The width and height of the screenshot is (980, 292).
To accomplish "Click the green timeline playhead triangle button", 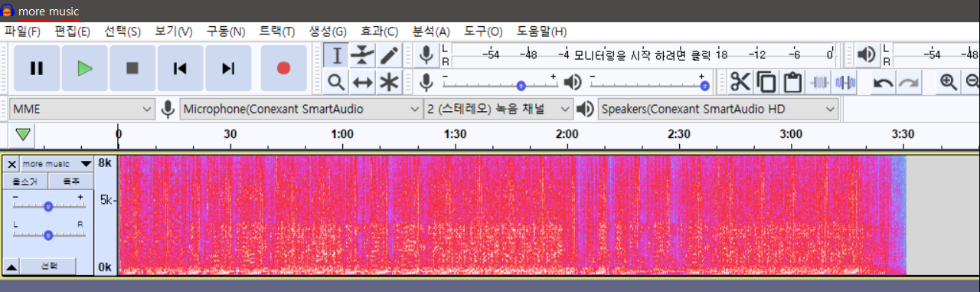I will 24,135.
